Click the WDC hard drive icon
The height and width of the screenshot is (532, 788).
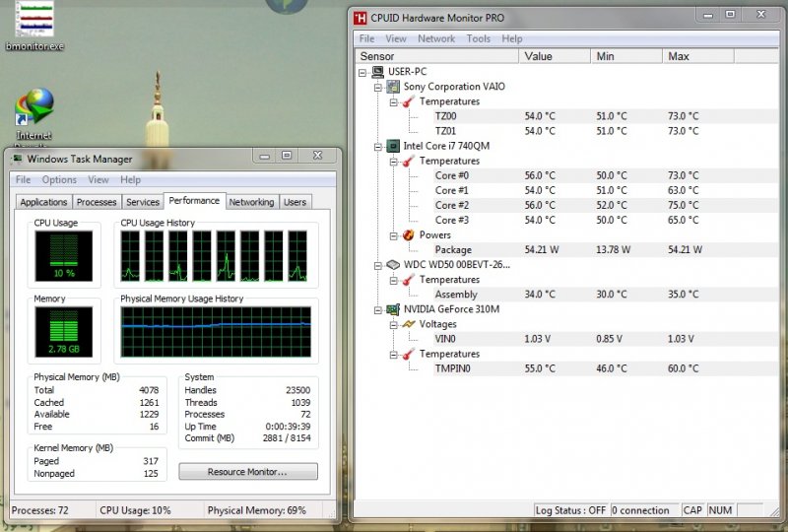point(393,264)
